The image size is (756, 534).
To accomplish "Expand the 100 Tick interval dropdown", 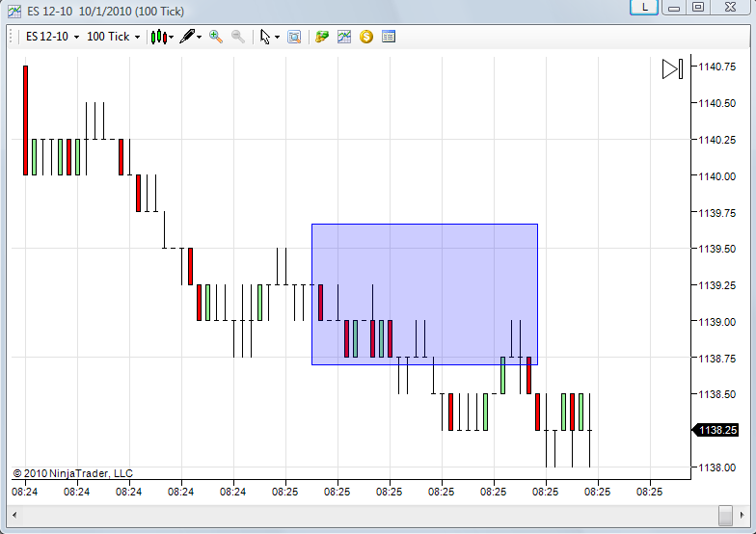I will coord(113,37).
